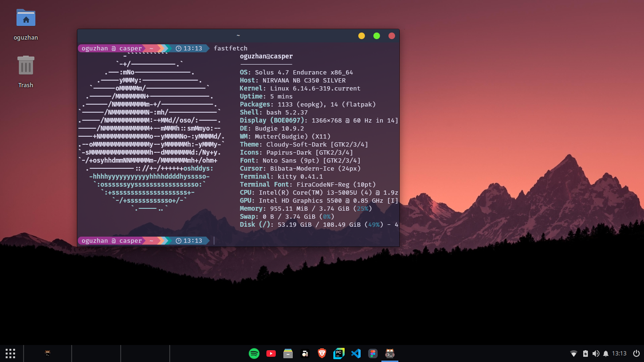Launch Brave browser from the taskbar
Screen dimensions: 644x362
tap(322, 353)
